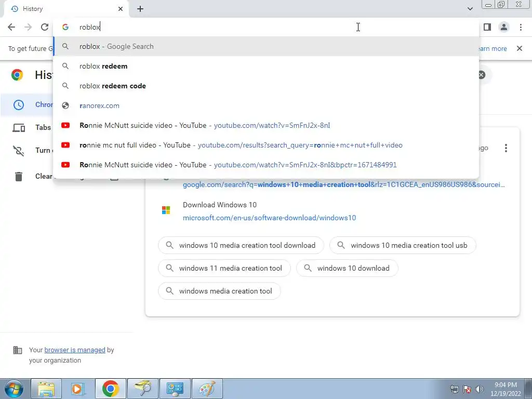Search 'windows 11 media creation tool' chip
Viewport: 532px width, 399px height.
224,268
